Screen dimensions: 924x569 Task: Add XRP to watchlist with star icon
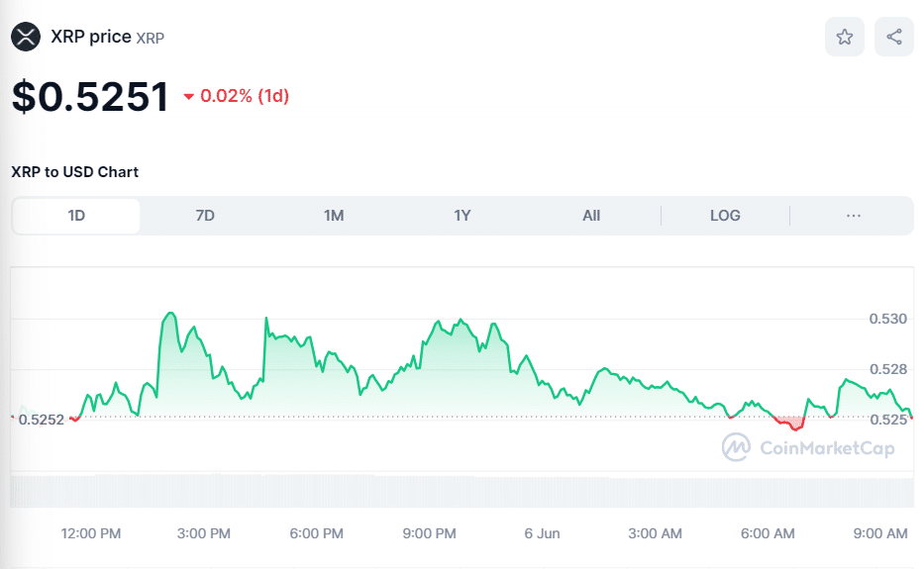point(844,37)
